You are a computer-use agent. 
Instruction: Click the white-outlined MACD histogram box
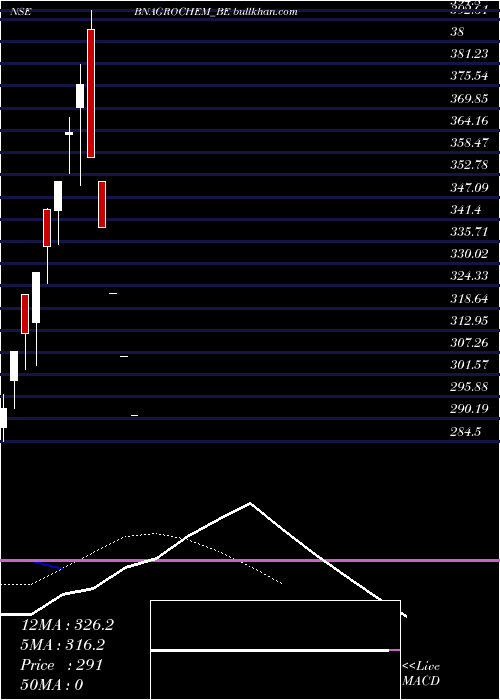(x=275, y=650)
